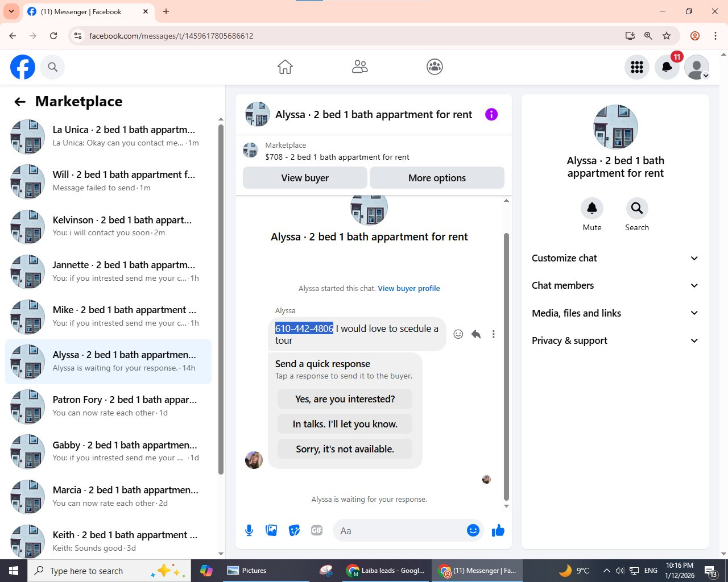Bookmark this page with the star icon
Screen dimensions: 728x582
coord(667,36)
